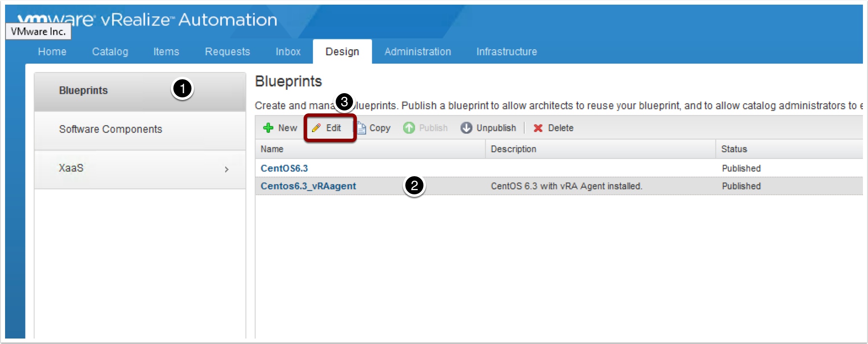Click the Unpublish down-arrow icon
Image resolution: width=868 pixels, height=344 pixels.
466,128
